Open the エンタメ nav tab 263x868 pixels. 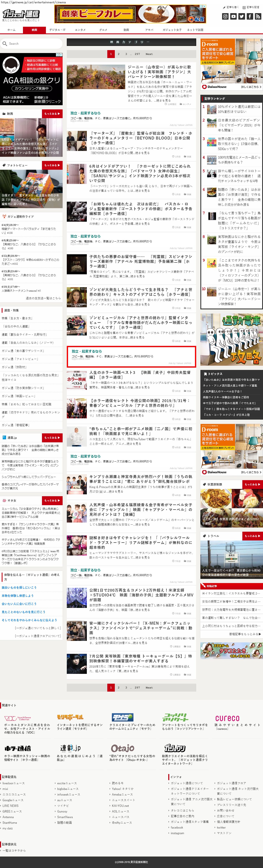80,30
